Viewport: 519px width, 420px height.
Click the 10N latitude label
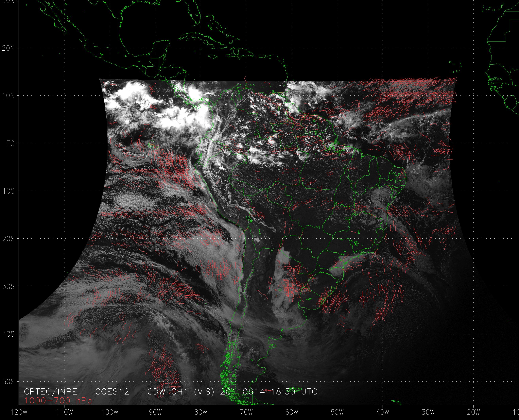click(9, 96)
